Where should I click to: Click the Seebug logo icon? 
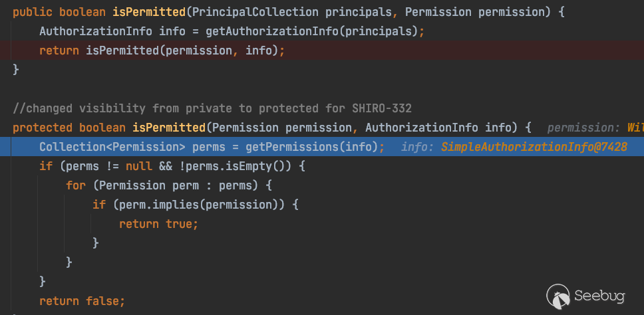tap(558, 293)
